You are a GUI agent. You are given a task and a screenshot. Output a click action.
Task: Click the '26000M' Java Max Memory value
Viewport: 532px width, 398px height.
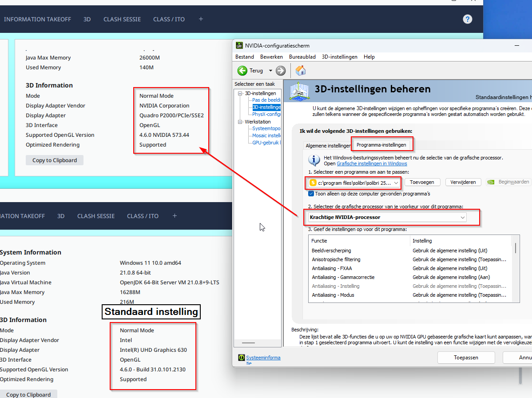coord(150,58)
